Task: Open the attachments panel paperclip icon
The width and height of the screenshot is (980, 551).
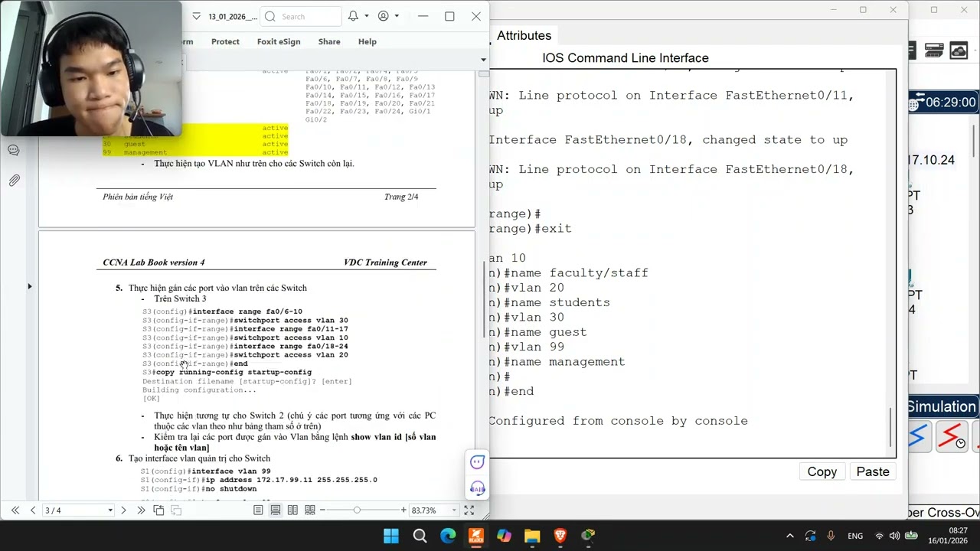Action: pos(14,181)
